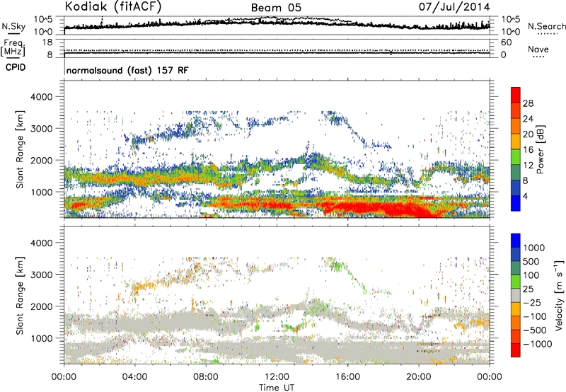Viewport: 566px width, 392px height.
Task: Click the '18' frequency axis tick label
Action: (47, 42)
